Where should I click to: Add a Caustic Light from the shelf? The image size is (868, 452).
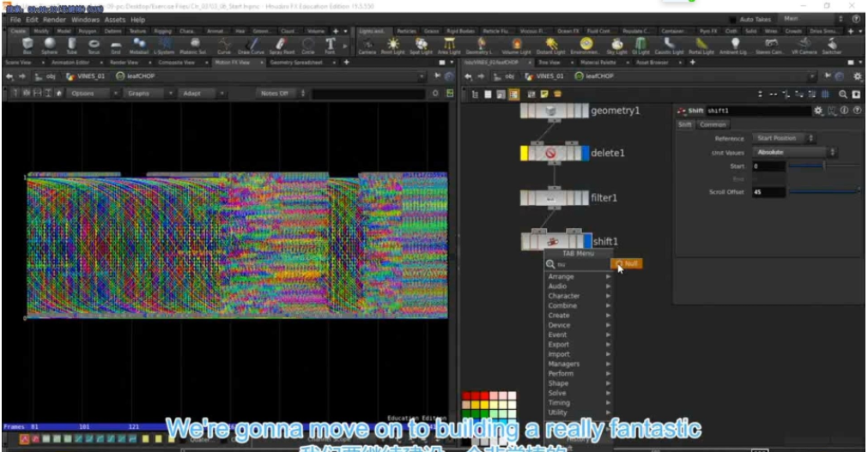point(669,45)
